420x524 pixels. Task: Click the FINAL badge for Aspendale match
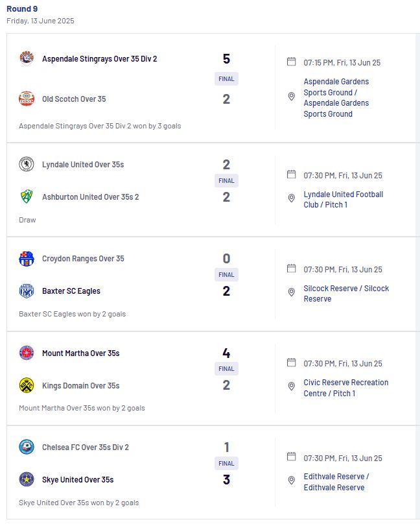[x=226, y=79]
